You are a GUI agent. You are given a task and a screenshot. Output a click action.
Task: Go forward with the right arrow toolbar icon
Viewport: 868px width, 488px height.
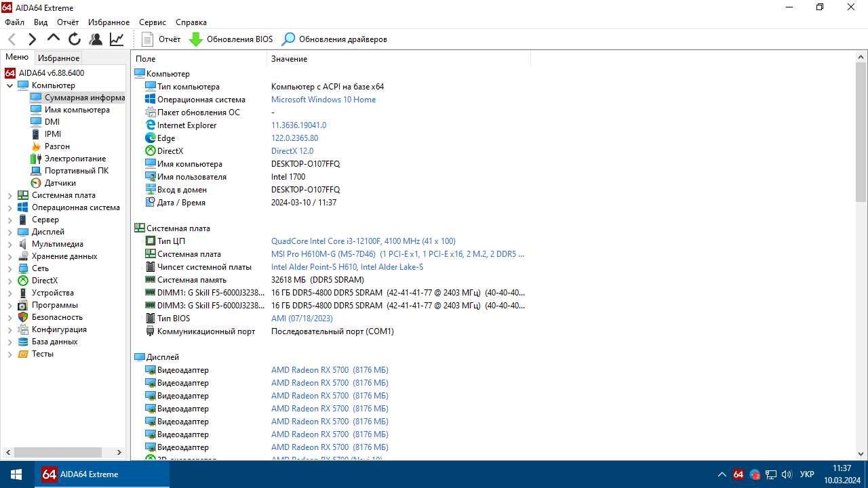(x=32, y=39)
